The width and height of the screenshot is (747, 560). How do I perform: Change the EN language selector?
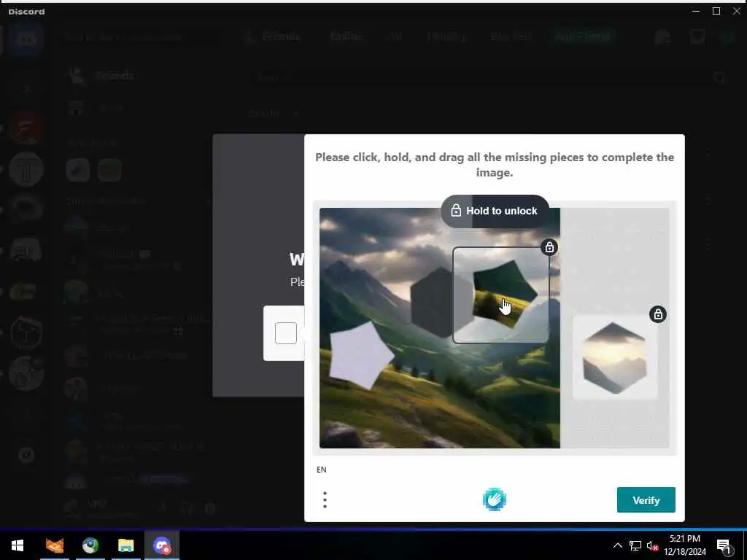coord(322,470)
